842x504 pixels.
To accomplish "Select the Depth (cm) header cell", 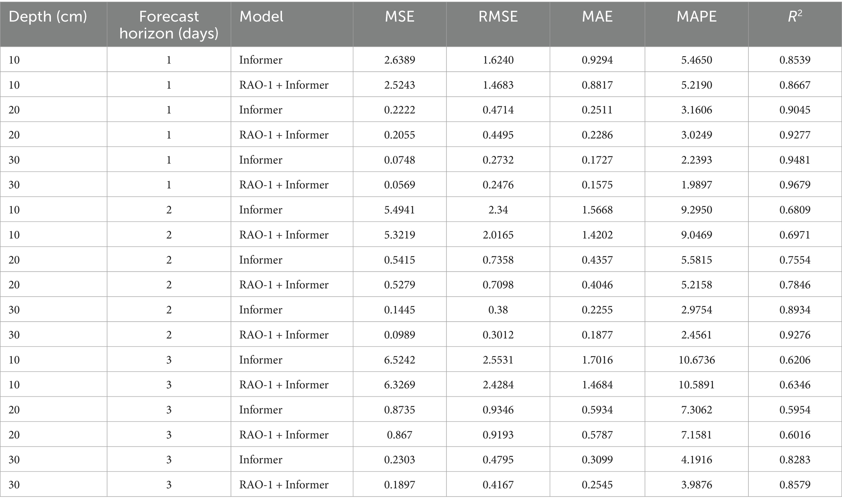I will [48, 17].
